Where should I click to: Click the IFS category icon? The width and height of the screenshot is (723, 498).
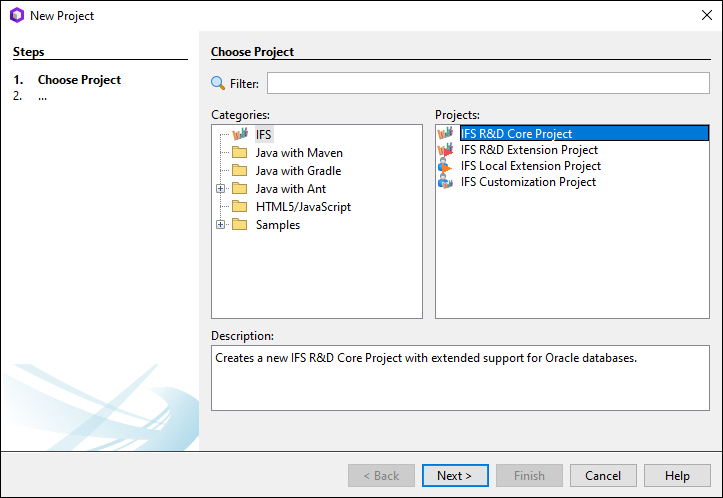tap(239, 134)
